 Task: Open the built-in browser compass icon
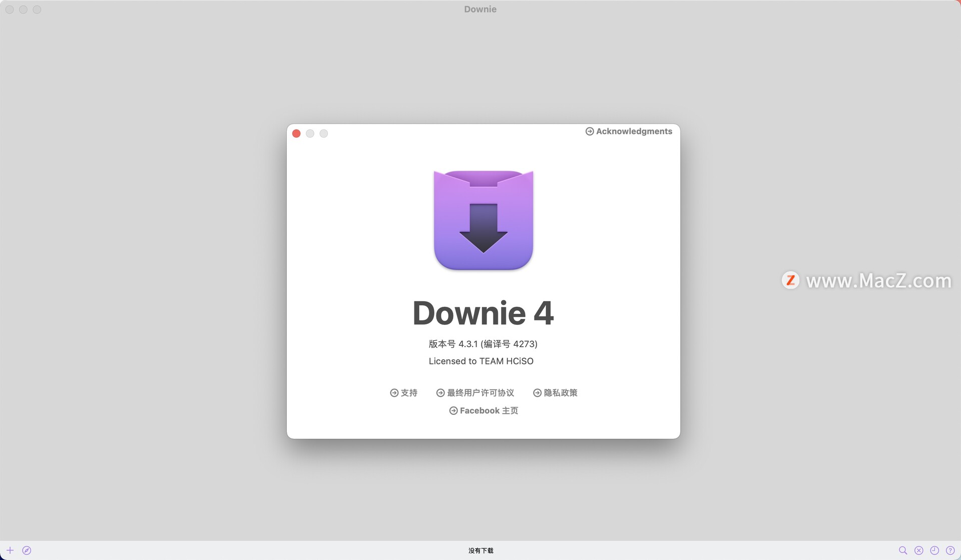pyautogui.click(x=27, y=550)
